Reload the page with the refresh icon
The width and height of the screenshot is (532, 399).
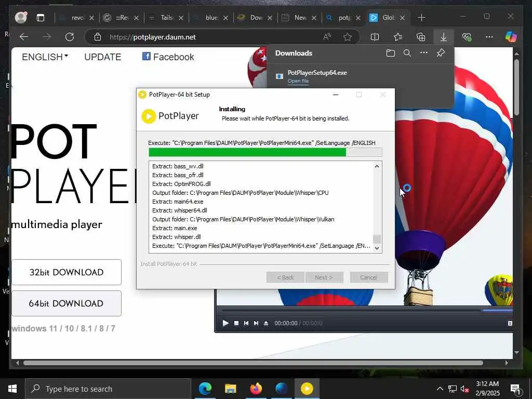tap(70, 37)
